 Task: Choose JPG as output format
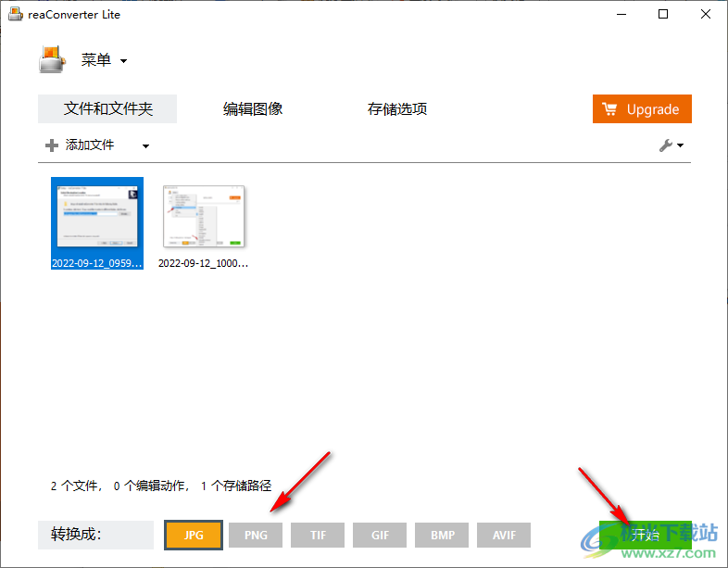194,535
